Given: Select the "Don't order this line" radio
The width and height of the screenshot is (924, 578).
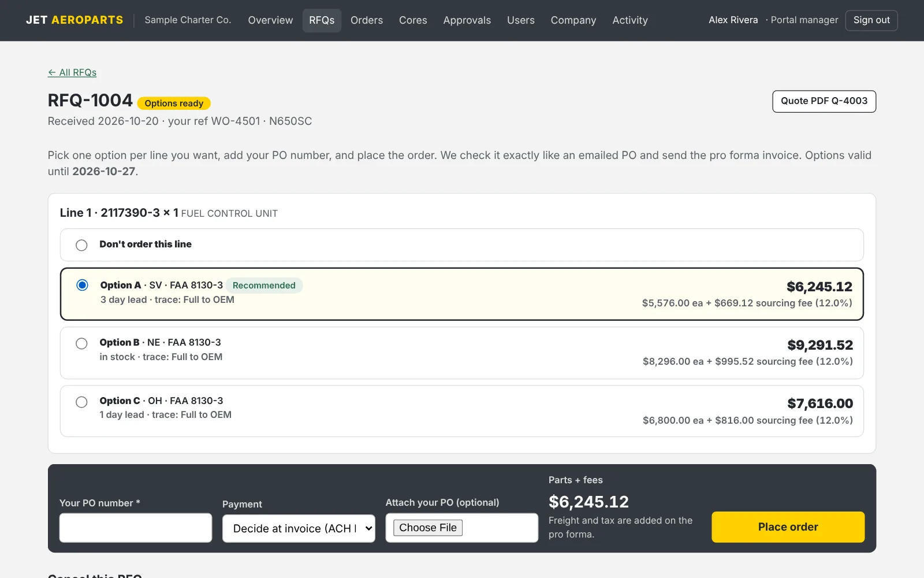Looking at the screenshot, I should coord(81,245).
